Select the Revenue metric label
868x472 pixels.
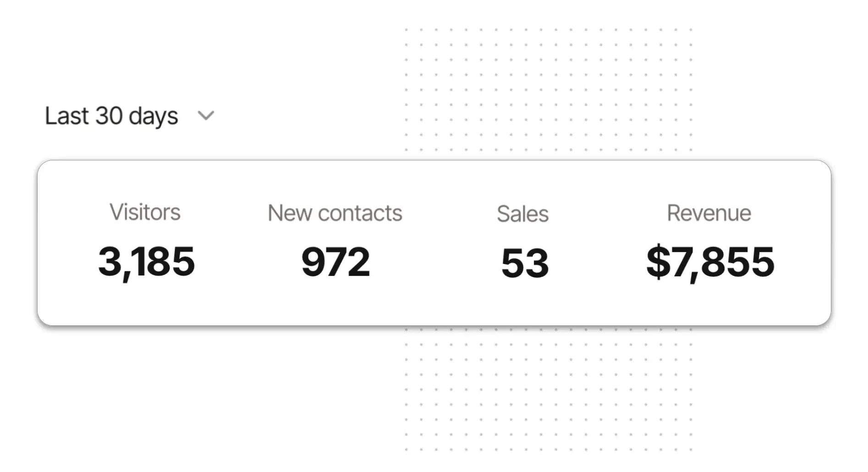pos(709,213)
